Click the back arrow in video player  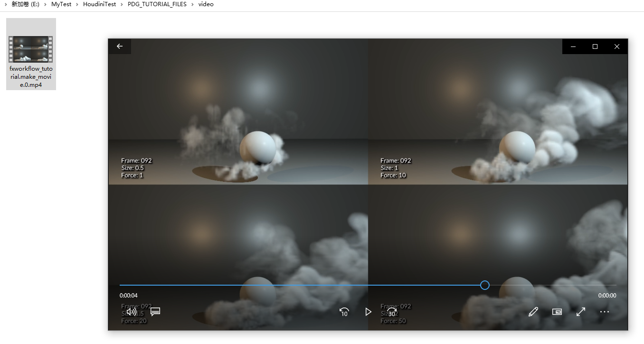(x=120, y=46)
